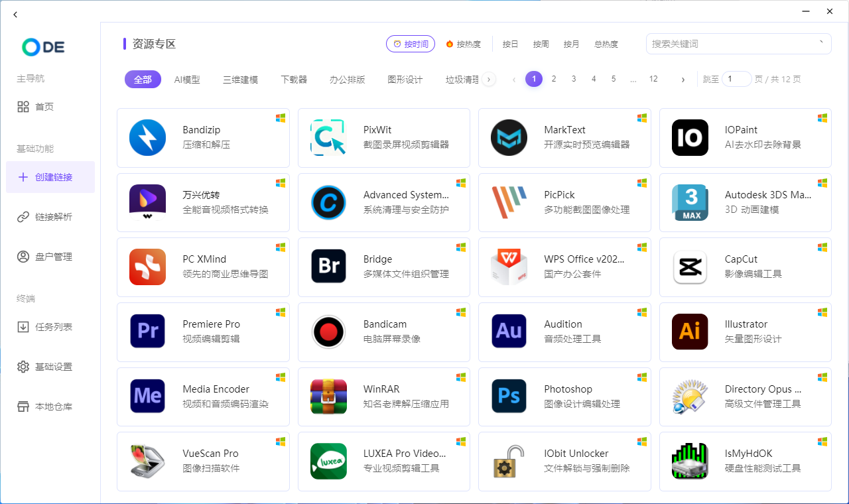Click the PixWit app icon
The image size is (849, 504).
click(328, 138)
